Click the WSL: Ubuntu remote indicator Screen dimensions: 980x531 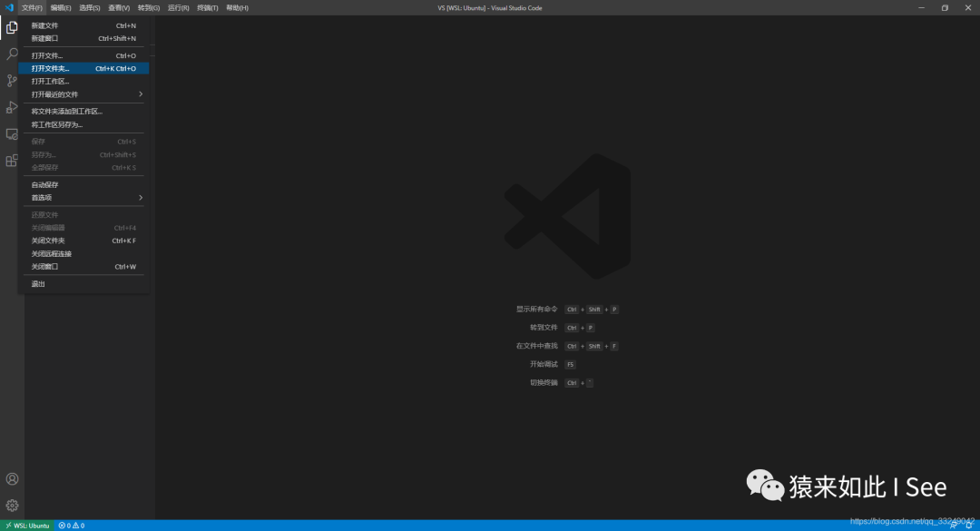pyautogui.click(x=27, y=526)
